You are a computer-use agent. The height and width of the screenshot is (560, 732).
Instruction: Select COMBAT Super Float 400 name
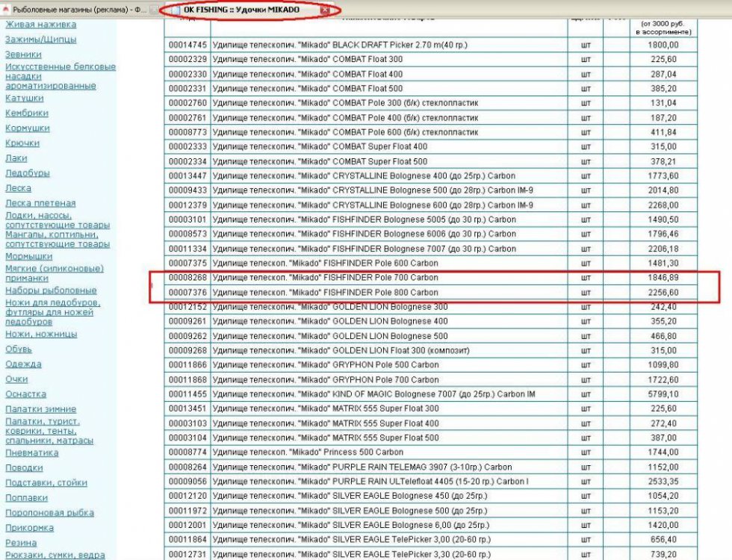point(320,146)
